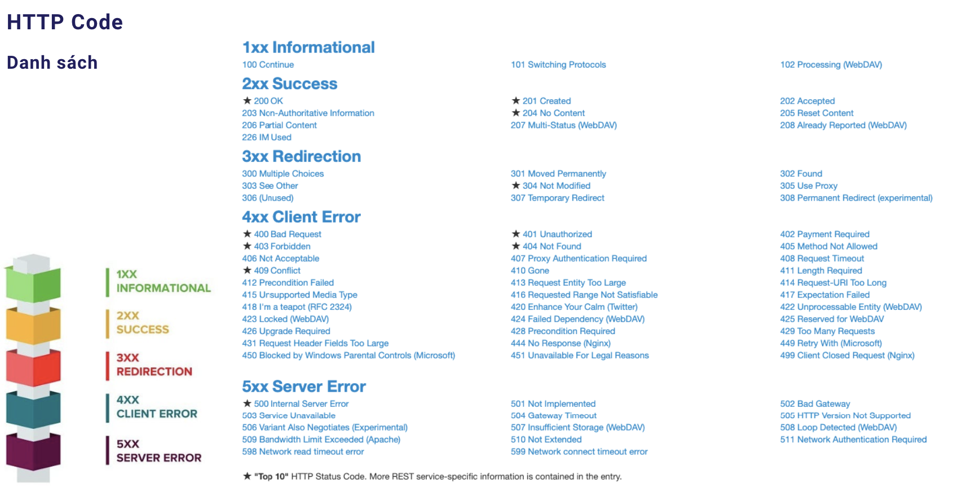Select the 4xx Client Error heading
Screen dimensions: 980x488
click(301, 217)
